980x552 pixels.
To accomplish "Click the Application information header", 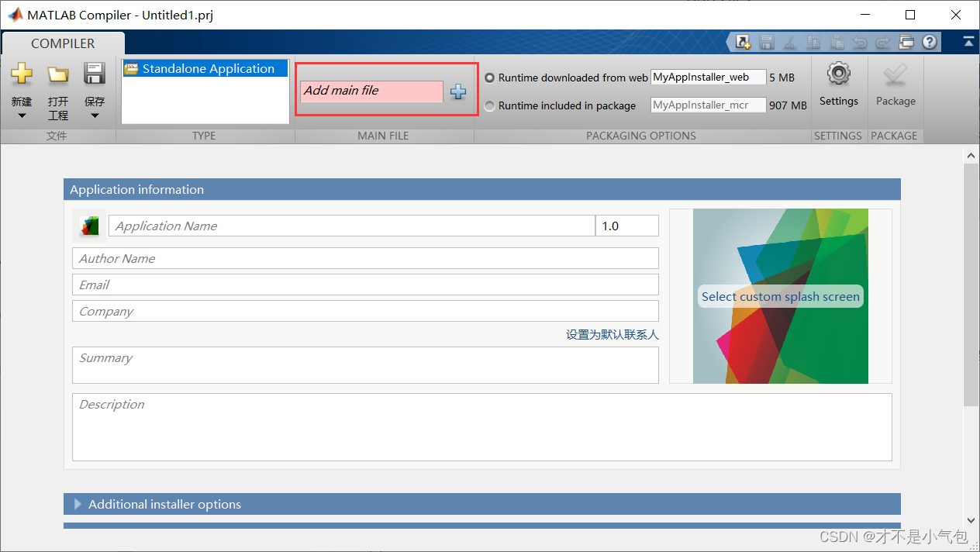I will point(482,189).
